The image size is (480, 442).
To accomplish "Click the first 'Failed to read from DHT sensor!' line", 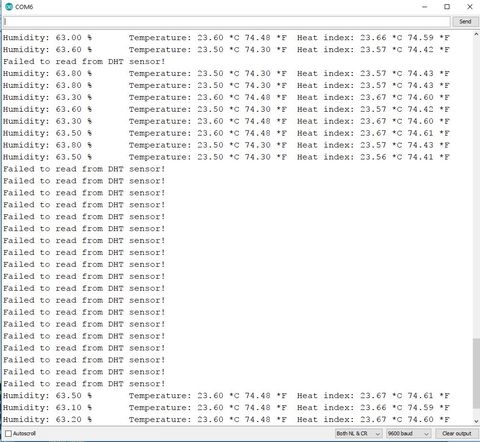I will coord(84,62).
